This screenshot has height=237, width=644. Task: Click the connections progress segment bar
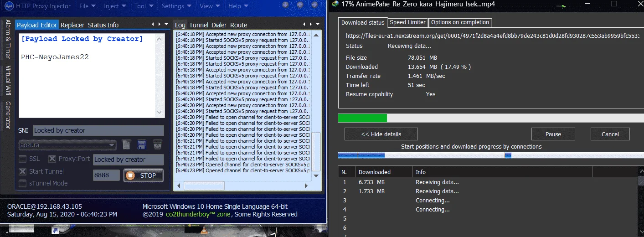pos(491,155)
